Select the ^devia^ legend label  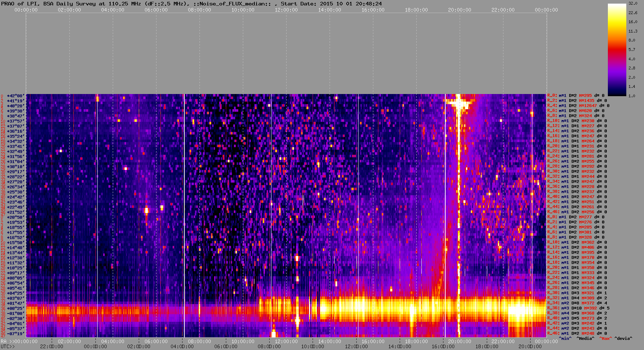click(623, 338)
